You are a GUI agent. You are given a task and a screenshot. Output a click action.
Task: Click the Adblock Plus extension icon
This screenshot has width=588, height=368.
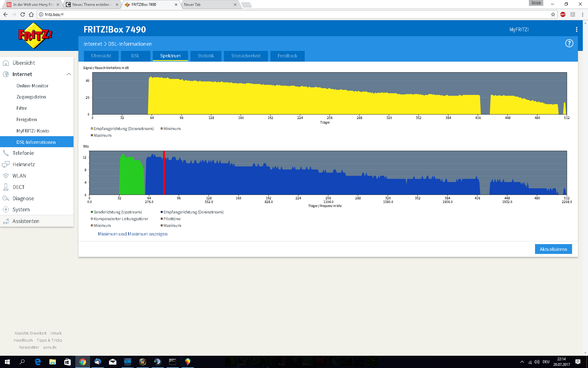[x=563, y=14]
